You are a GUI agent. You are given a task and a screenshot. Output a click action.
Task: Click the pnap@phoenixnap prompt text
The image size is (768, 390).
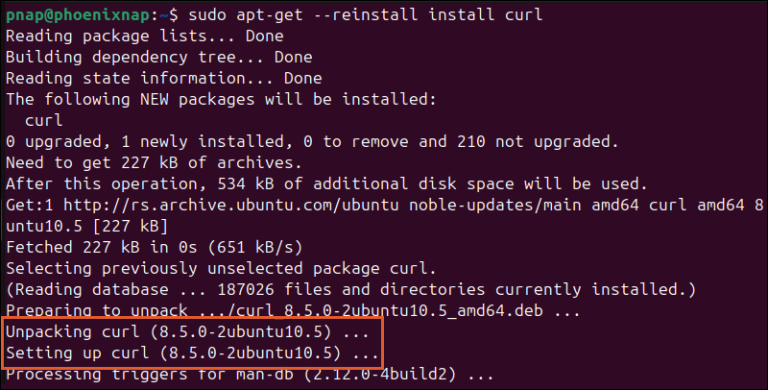(x=78, y=15)
